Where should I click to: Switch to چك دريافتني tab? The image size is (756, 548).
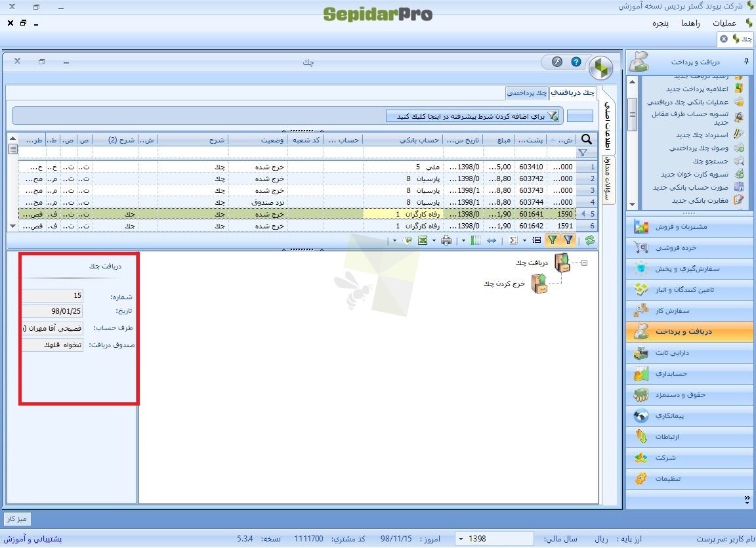click(573, 93)
